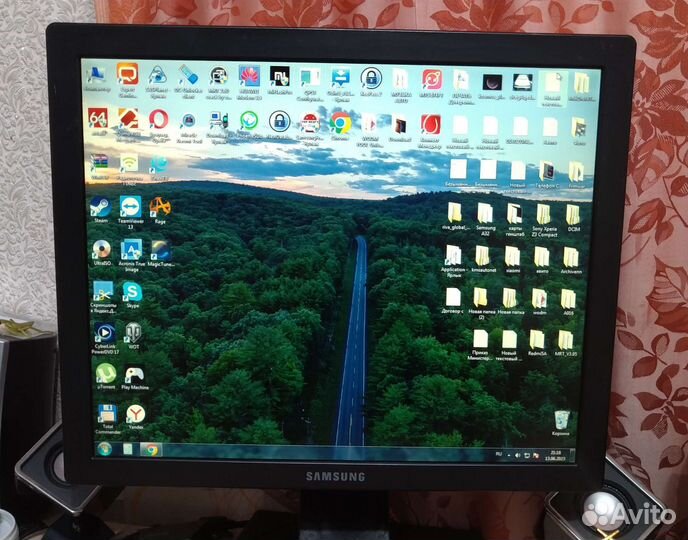Open the kmsautonet folder

click(x=483, y=259)
